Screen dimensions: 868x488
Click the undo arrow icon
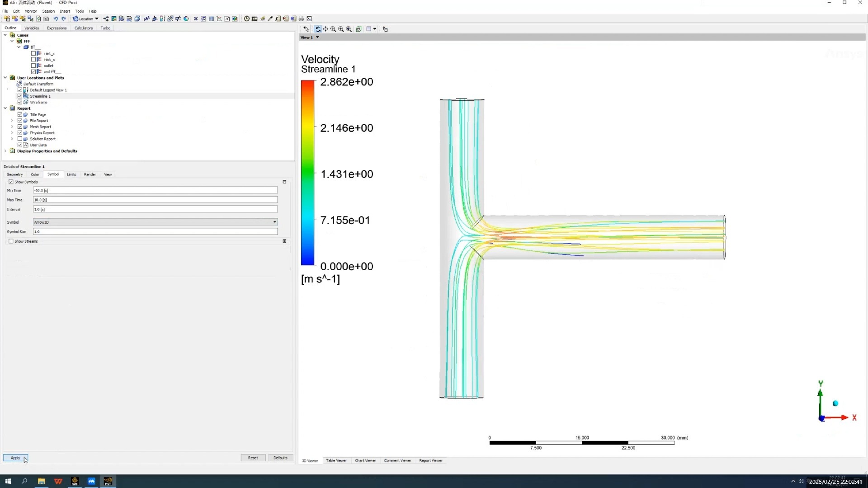click(x=56, y=19)
